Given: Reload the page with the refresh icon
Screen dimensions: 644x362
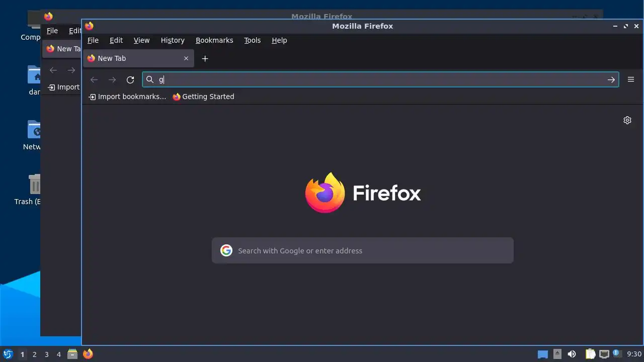Looking at the screenshot, I should point(130,79).
